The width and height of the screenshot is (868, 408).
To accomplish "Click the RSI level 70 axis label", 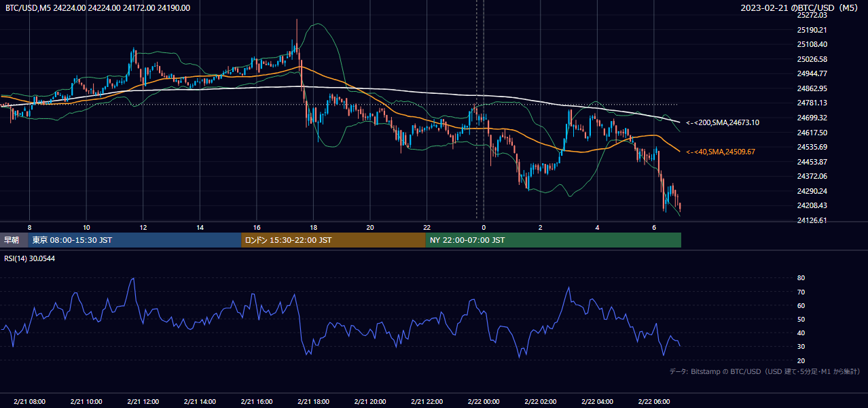I will click(801, 292).
